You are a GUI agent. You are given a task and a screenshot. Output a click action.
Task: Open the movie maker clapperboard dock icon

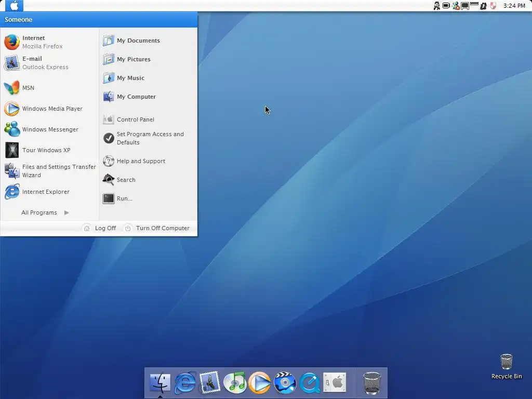pos(285,383)
